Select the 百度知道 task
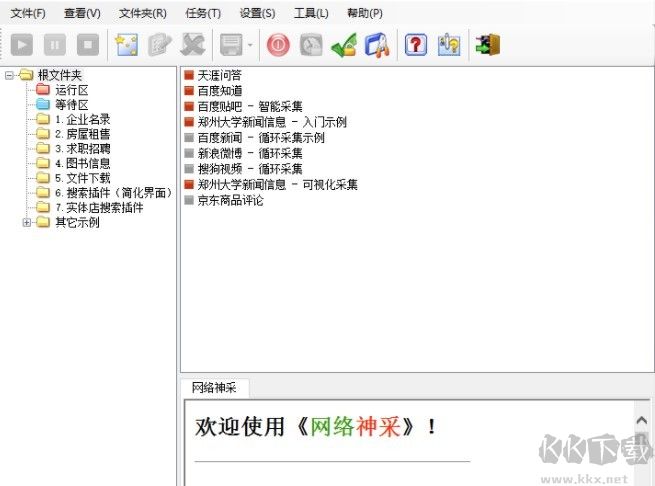 click(x=220, y=91)
